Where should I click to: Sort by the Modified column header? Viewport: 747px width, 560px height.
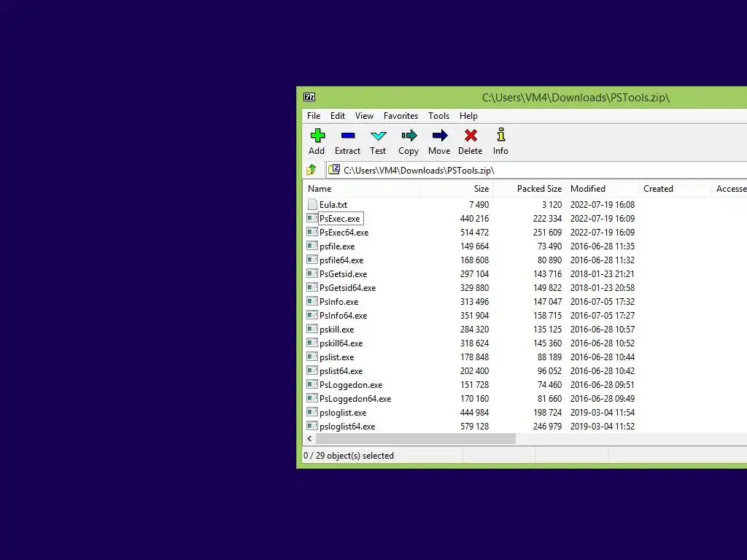click(602, 189)
